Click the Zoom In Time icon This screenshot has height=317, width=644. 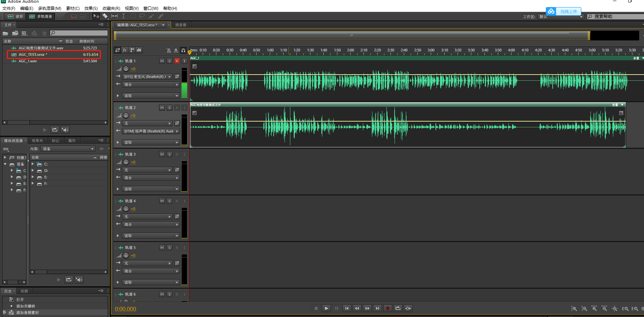(595, 308)
